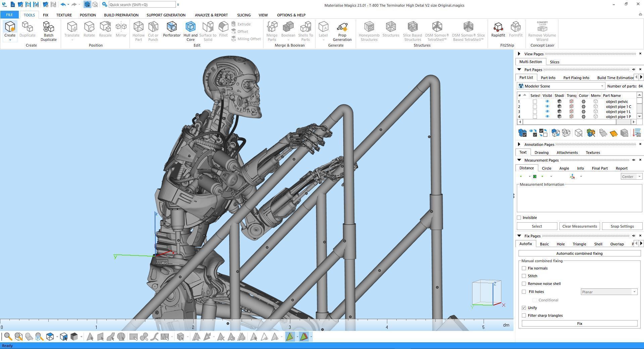Click color swatch of object pelvic
644x349 pixels.
(x=584, y=102)
